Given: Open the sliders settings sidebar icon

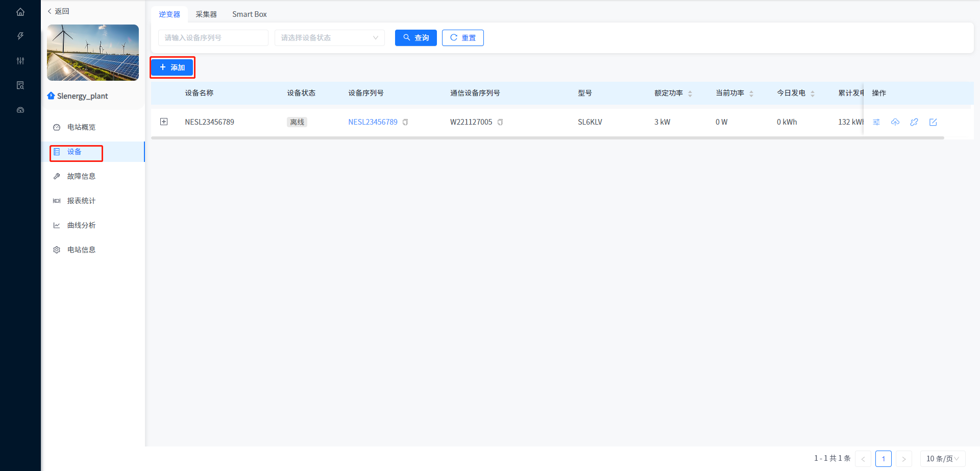Looking at the screenshot, I should 20,61.
